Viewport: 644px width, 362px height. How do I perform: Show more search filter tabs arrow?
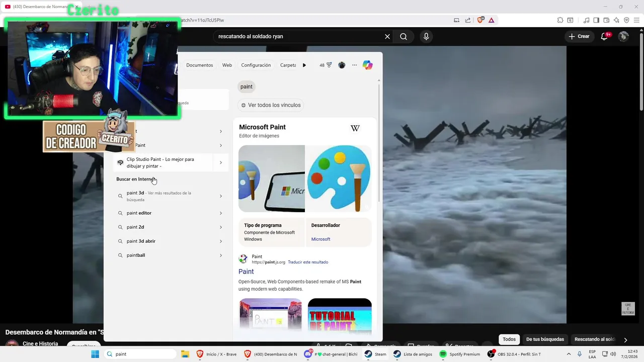click(x=304, y=65)
